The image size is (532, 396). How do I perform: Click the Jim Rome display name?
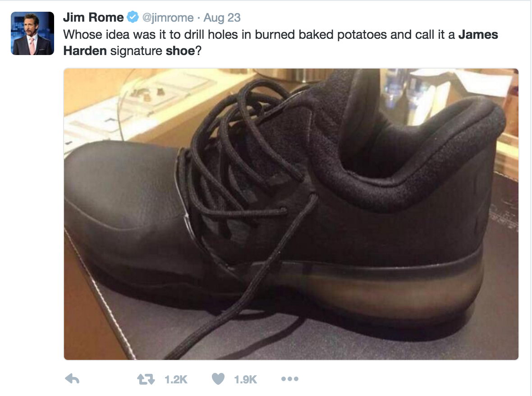click(93, 17)
